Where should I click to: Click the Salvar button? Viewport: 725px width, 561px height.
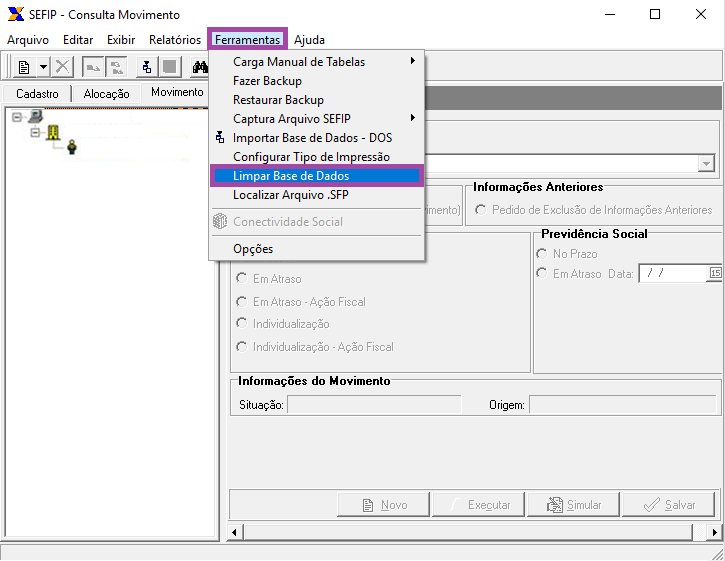coord(669,504)
